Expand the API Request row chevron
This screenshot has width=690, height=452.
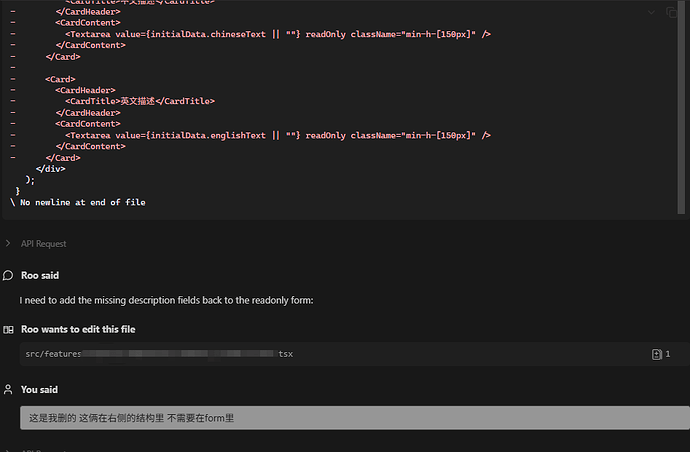point(8,243)
